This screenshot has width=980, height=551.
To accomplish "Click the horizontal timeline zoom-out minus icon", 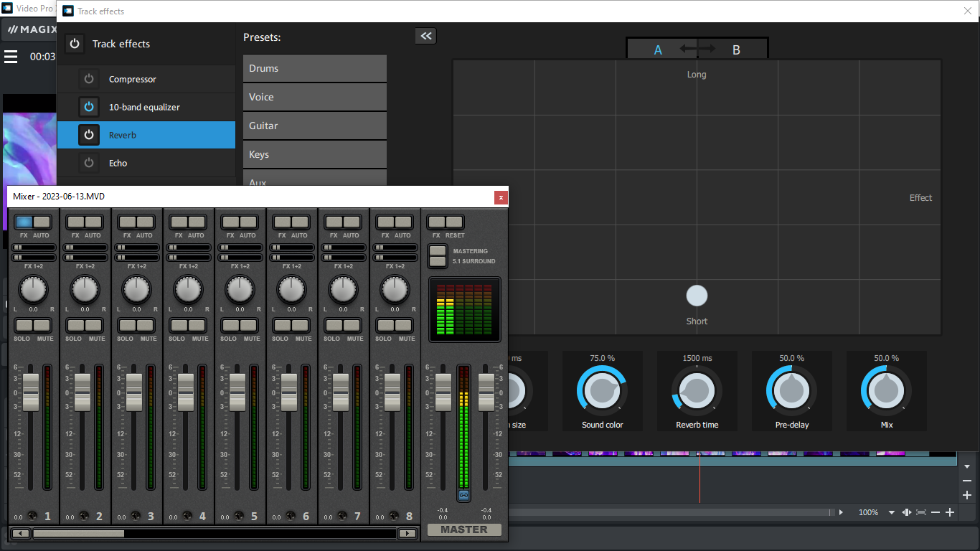I will coord(936,512).
